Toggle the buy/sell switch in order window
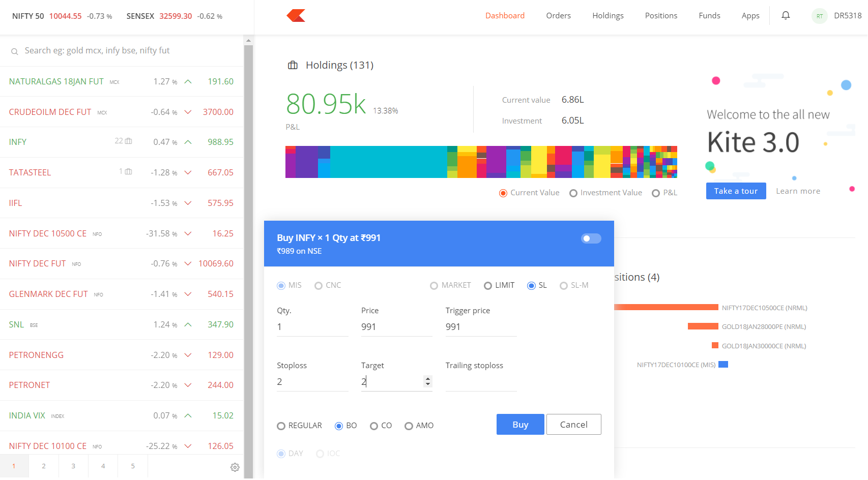The image size is (868, 480). pyautogui.click(x=591, y=238)
